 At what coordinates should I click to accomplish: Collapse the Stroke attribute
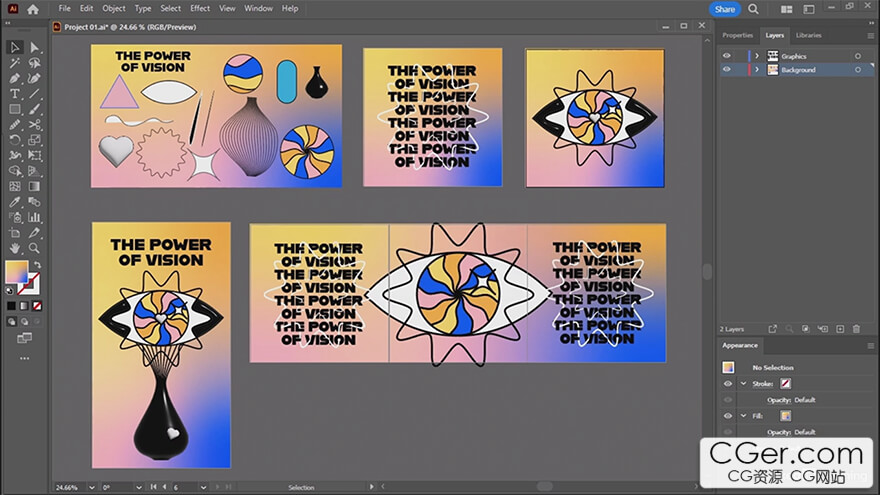[744, 384]
